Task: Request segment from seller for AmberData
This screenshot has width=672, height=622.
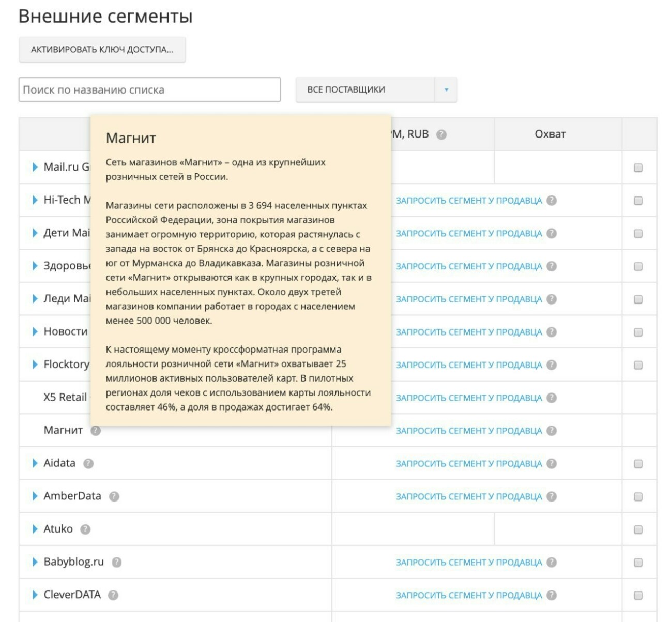Action: click(x=469, y=496)
